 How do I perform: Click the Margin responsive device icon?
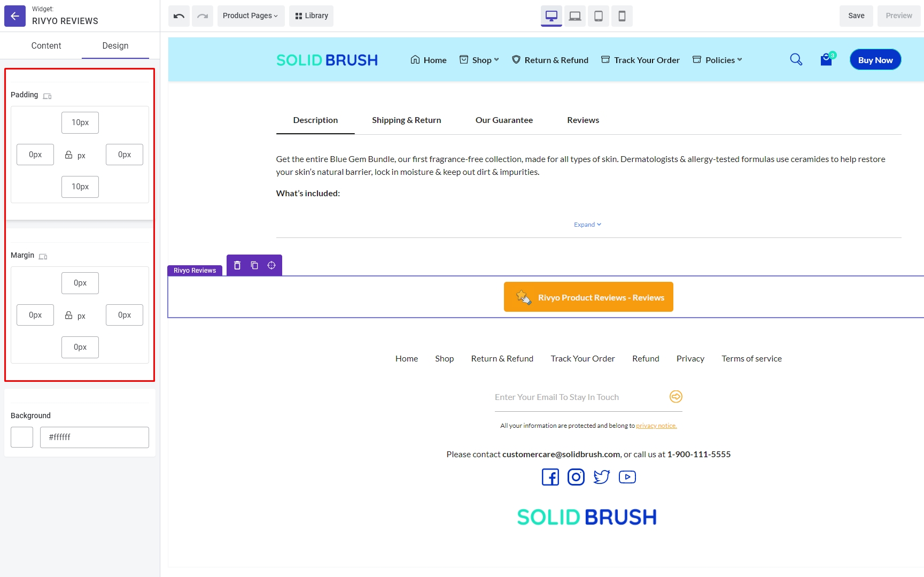coord(43,257)
